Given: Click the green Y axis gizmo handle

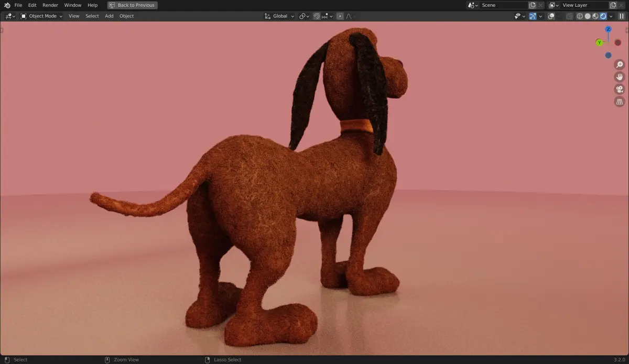Looking at the screenshot, I should pos(599,42).
